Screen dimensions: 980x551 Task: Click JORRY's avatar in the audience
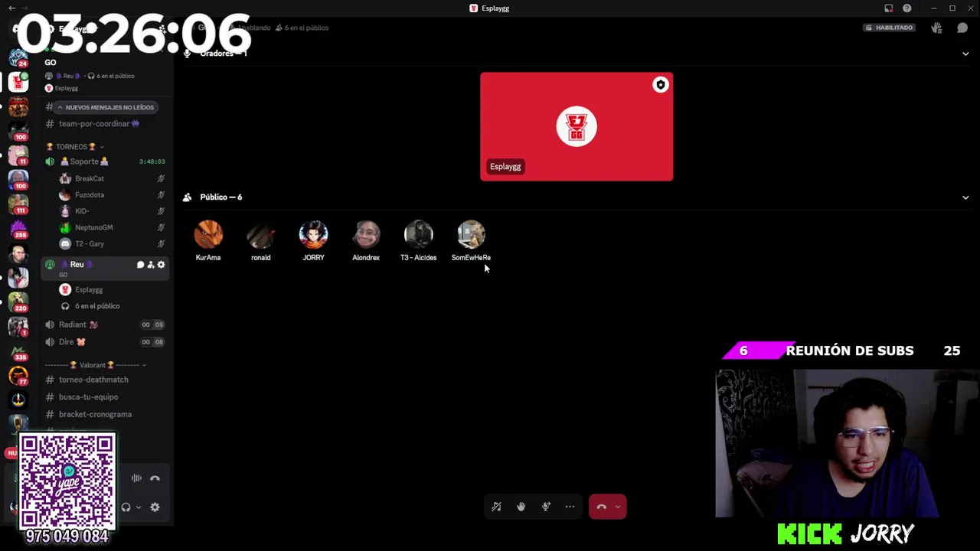[x=313, y=235]
